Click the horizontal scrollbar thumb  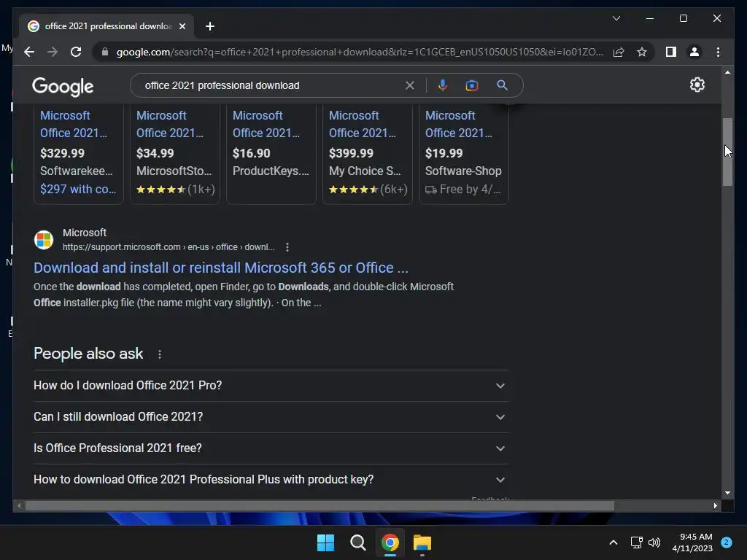click(x=320, y=506)
